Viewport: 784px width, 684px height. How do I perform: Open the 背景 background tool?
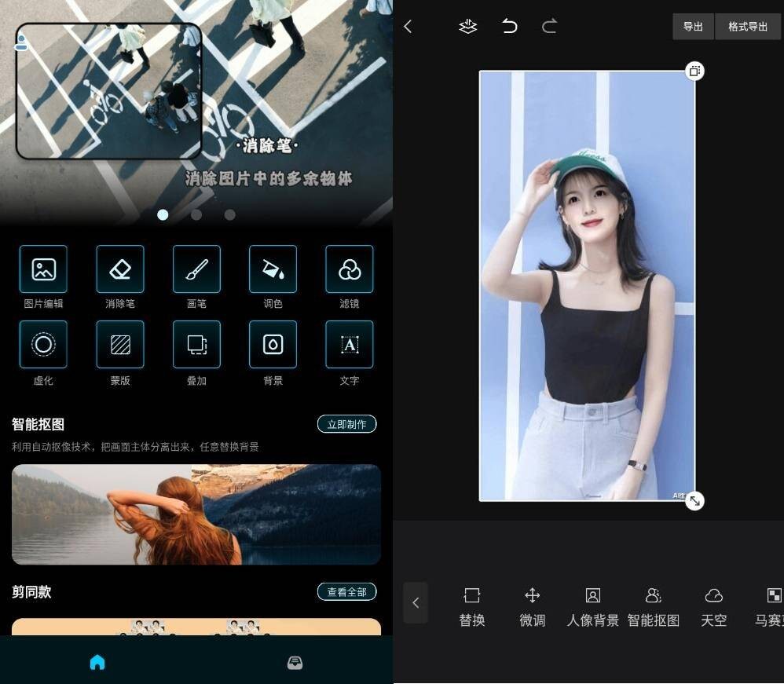point(273,345)
